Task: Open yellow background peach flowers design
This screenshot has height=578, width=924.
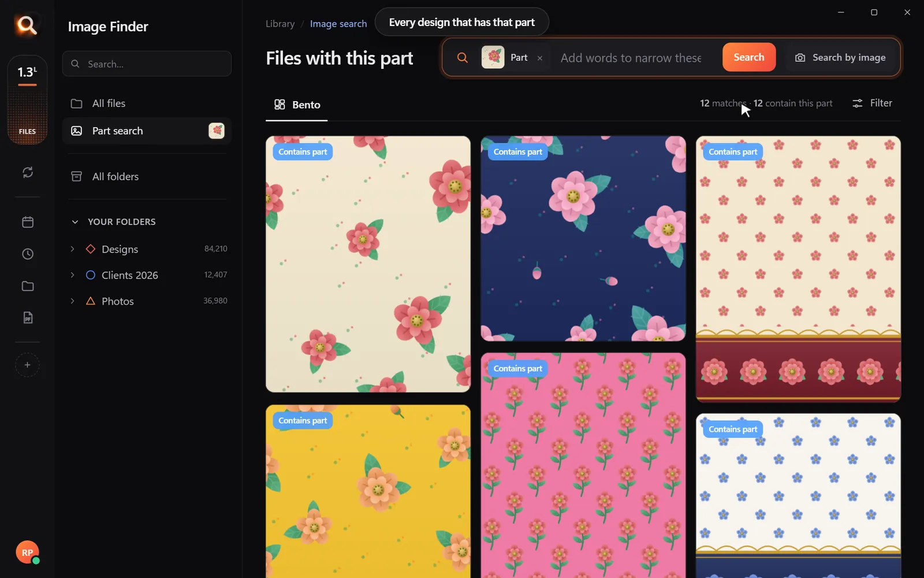Action: click(x=368, y=491)
